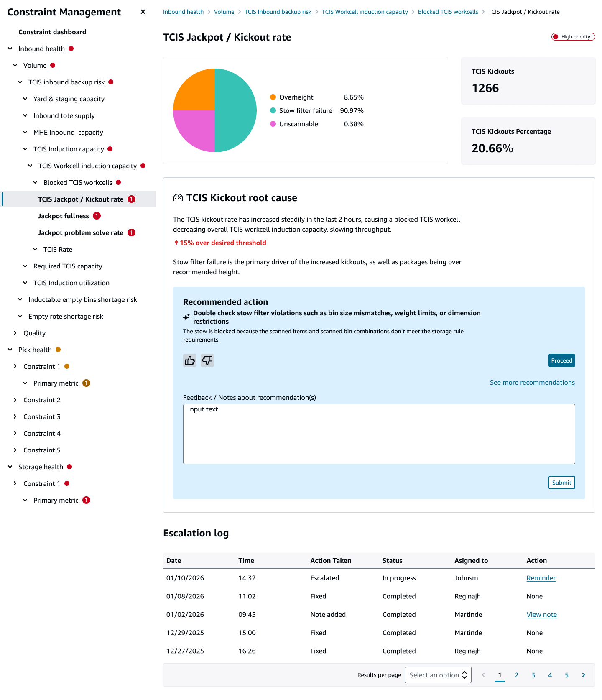Submit the recommendation feedback
Screen dimensions: 602x700
[x=561, y=483]
